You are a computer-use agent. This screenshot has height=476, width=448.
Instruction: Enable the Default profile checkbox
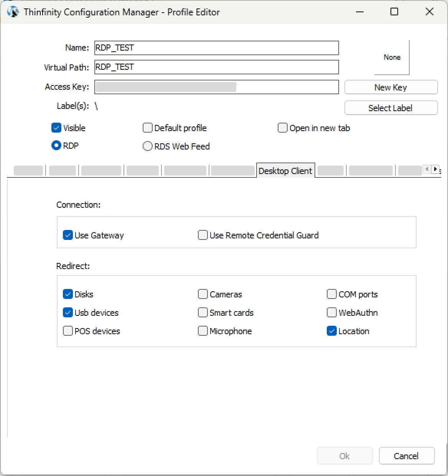point(148,128)
